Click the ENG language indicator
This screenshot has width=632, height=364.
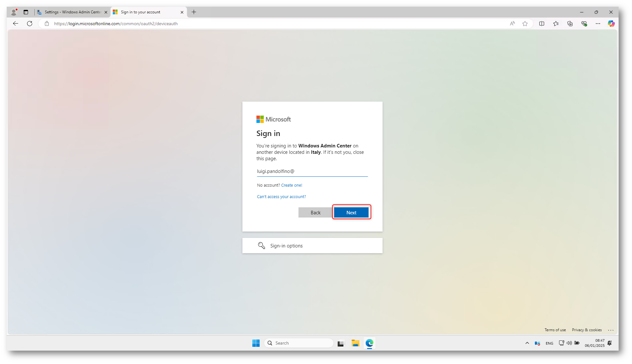pos(549,343)
